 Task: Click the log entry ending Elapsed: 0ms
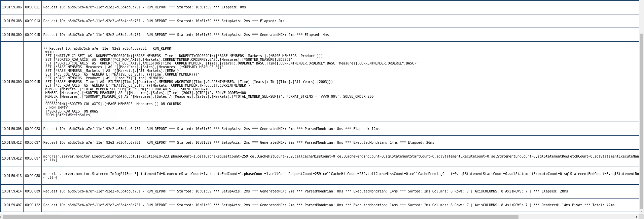[144, 7]
